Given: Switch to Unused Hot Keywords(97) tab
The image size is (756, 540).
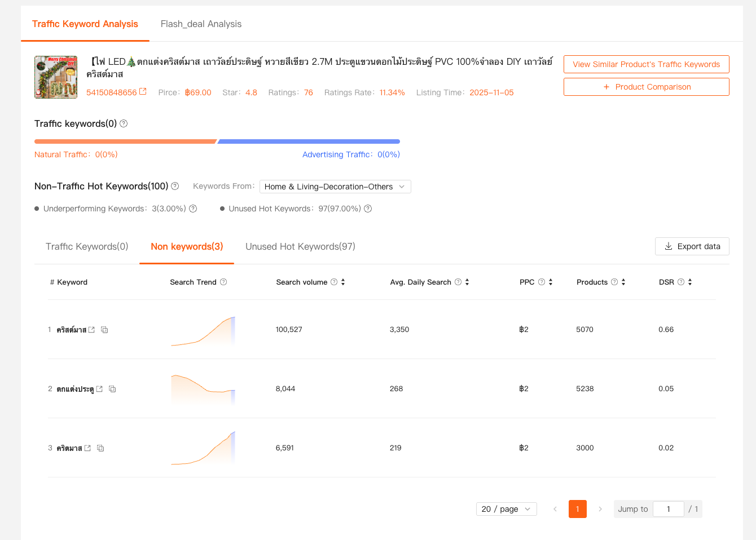Looking at the screenshot, I should tap(300, 246).
